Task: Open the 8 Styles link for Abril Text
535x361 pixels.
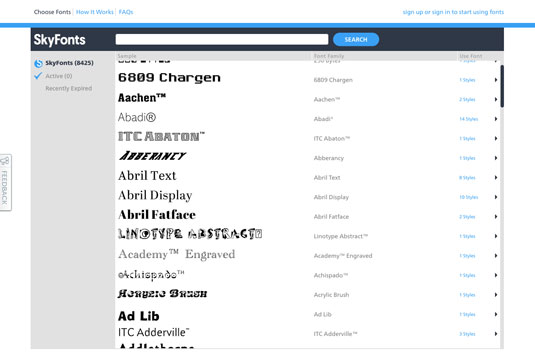Action: (x=467, y=178)
